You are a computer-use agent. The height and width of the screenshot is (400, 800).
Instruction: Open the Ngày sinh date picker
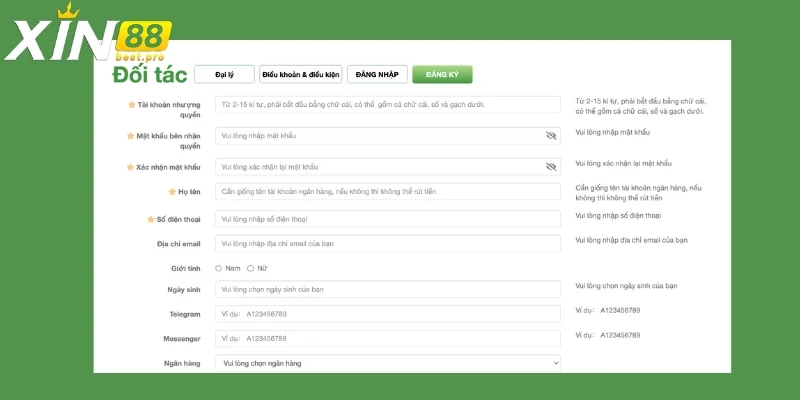pyautogui.click(x=387, y=289)
